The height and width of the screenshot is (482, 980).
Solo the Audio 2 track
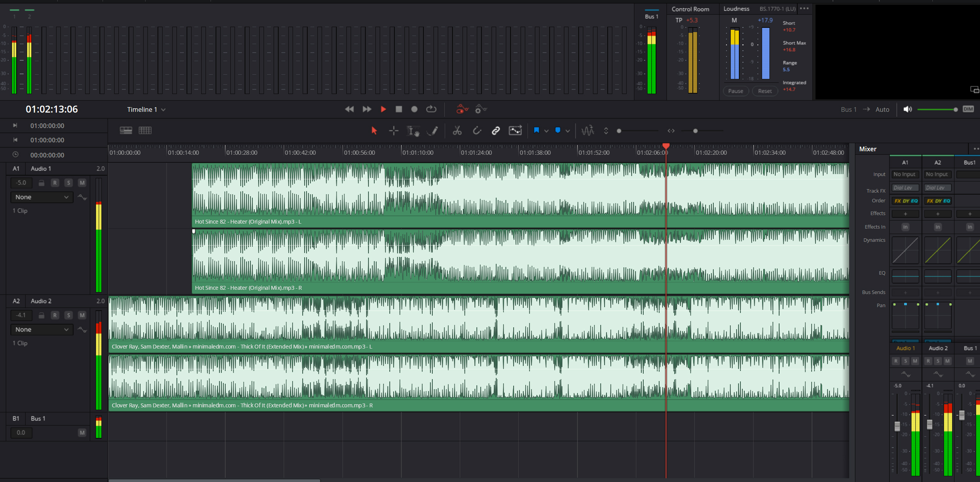pyautogui.click(x=69, y=315)
